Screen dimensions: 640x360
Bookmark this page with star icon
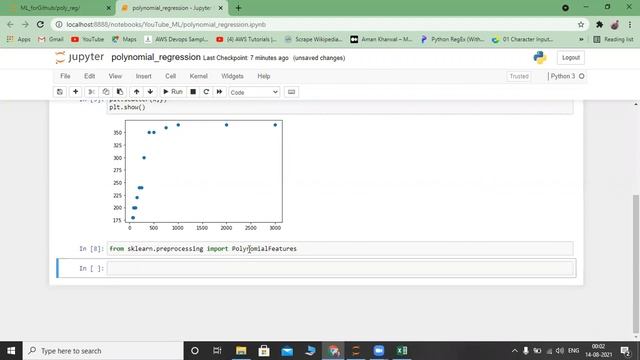tap(581, 24)
